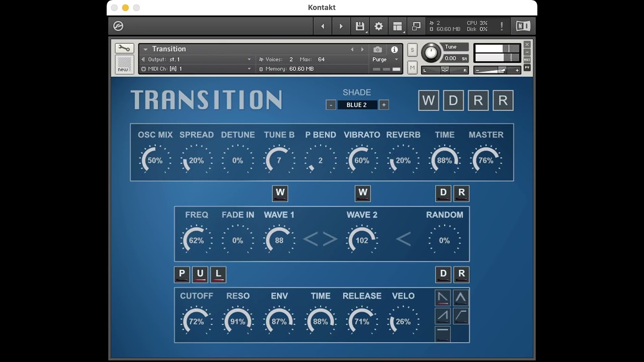Click the pan L-R slider
Screen dimensions: 644x362
click(445, 70)
